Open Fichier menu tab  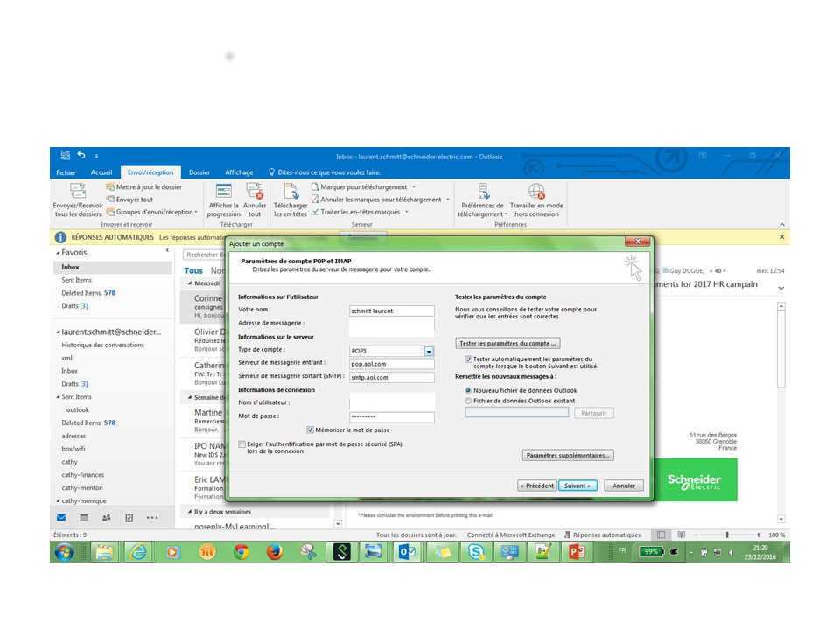tap(66, 172)
